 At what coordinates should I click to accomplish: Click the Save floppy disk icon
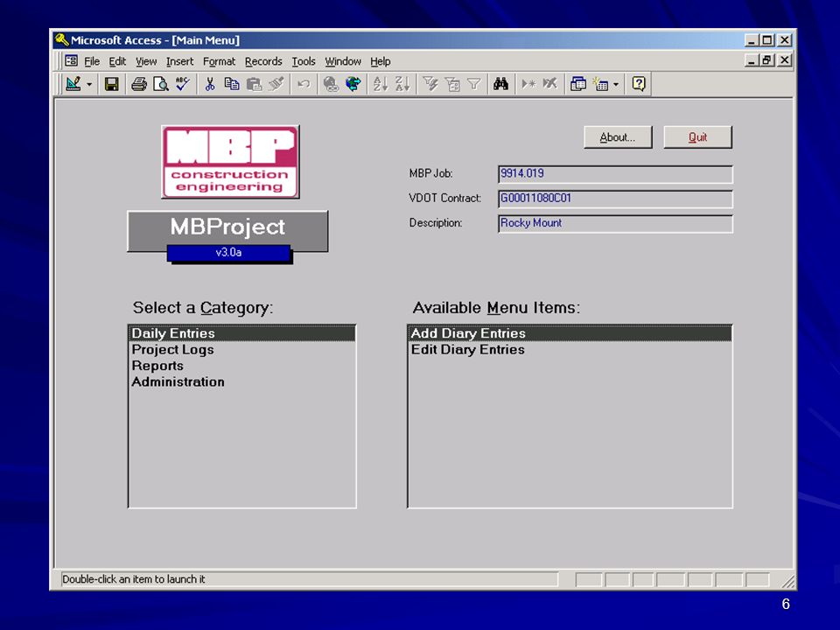pos(111,84)
